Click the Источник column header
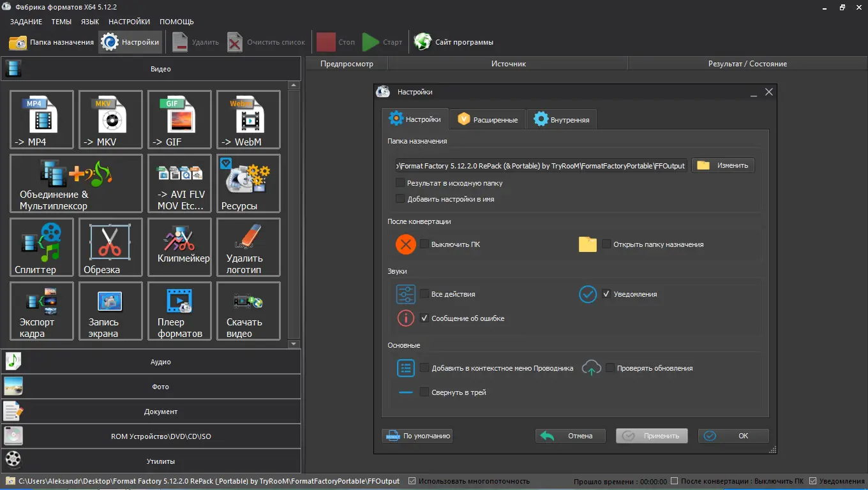Screen dimensions: 868x490 pyautogui.click(x=508, y=64)
